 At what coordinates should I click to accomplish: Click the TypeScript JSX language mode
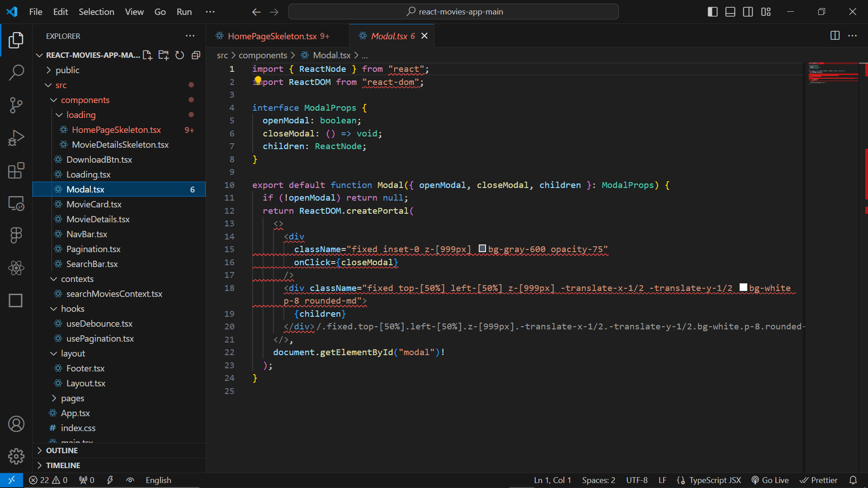coord(714,480)
